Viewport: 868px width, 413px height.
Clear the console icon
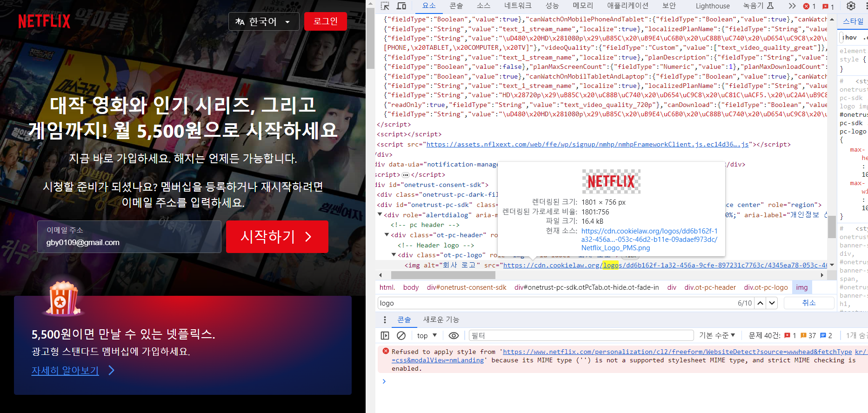click(x=401, y=335)
